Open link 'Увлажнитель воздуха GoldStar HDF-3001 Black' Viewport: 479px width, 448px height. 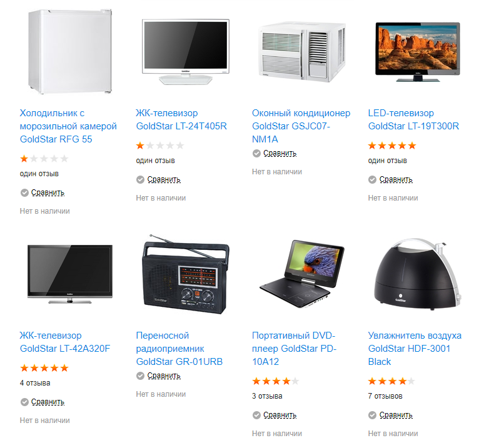pyautogui.click(x=415, y=349)
